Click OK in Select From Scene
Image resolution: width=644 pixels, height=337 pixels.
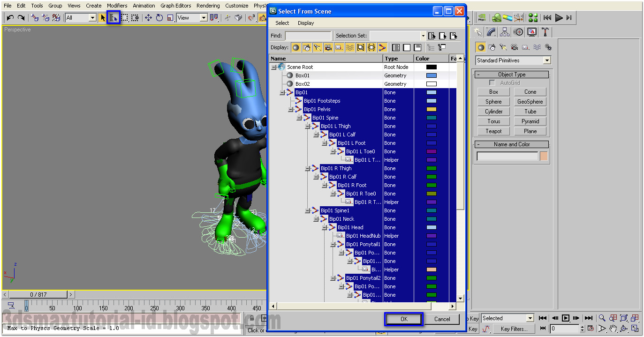coord(404,319)
